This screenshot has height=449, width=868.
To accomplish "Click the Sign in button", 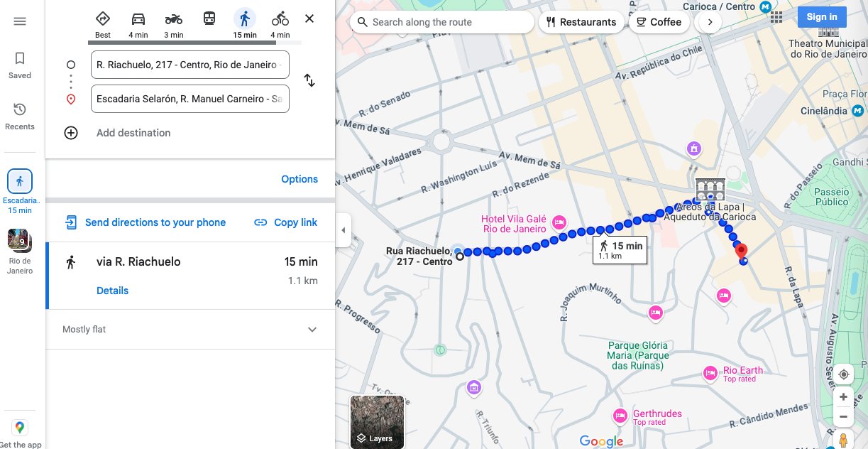I will tap(822, 17).
